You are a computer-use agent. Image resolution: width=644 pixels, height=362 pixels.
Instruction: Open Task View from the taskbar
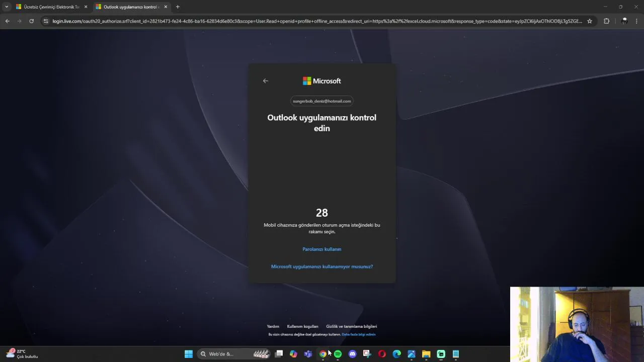(x=279, y=354)
